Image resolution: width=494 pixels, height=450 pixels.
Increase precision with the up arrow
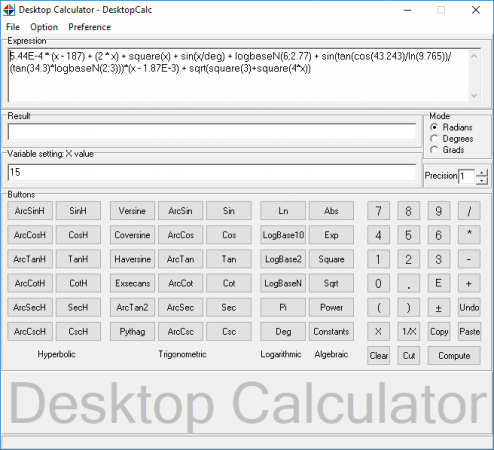(x=482, y=173)
